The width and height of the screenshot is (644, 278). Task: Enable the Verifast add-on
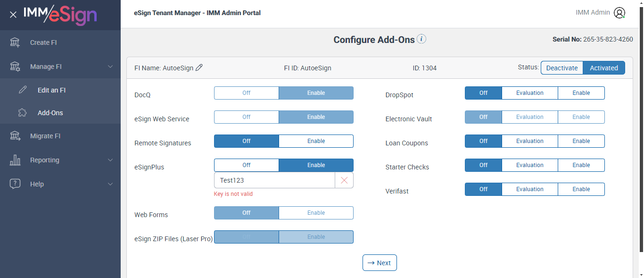tap(581, 189)
